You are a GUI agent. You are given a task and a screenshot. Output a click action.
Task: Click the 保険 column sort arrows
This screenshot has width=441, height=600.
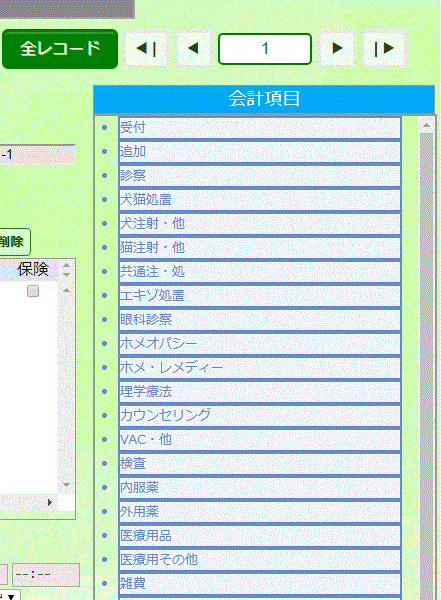pos(66,270)
